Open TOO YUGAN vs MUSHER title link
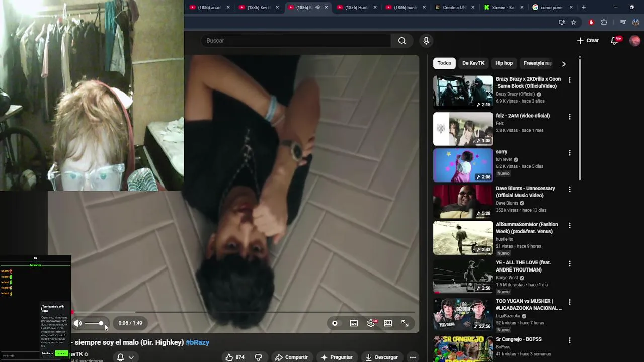 [x=529, y=305]
